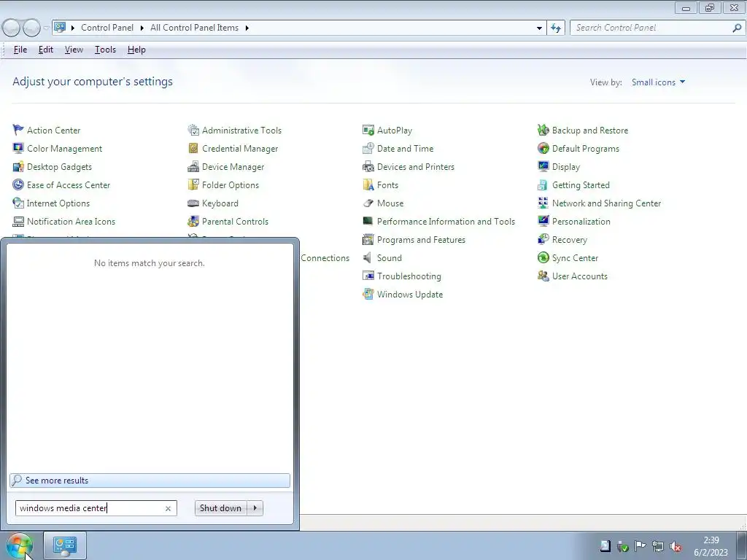
Task: Expand arrow after All Control Panel Items
Action: click(247, 28)
